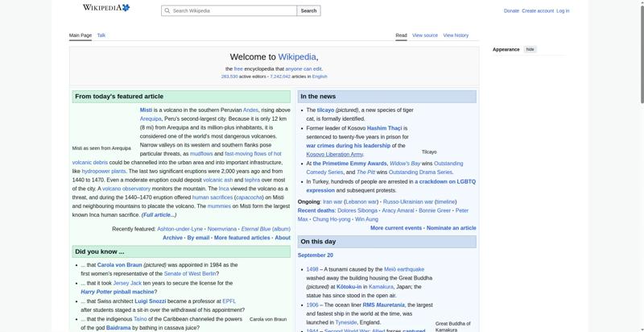Open the Andes link
The image size is (644, 332).
pos(250,110)
